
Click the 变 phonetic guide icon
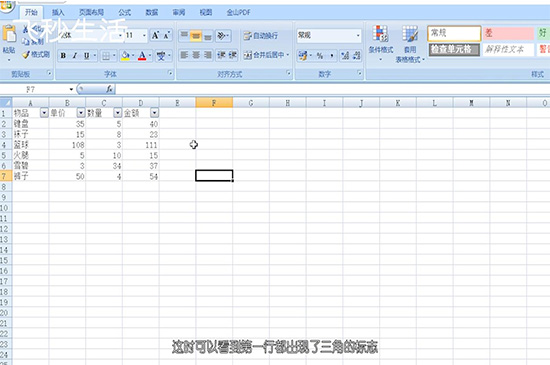[x=161, y=55]
